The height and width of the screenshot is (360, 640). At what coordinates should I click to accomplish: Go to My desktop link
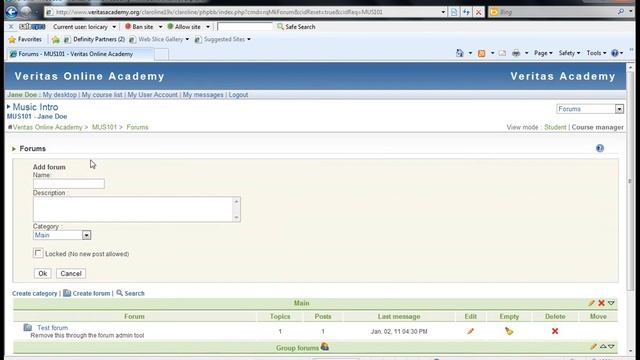60,95
